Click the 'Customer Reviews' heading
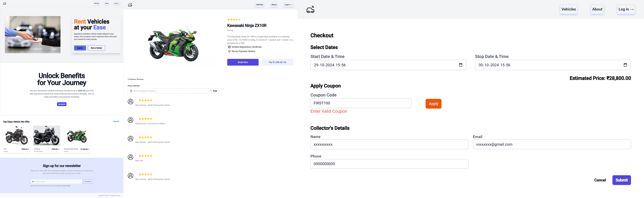The width and height of the screenshot is (644, 198). point(136,79)
